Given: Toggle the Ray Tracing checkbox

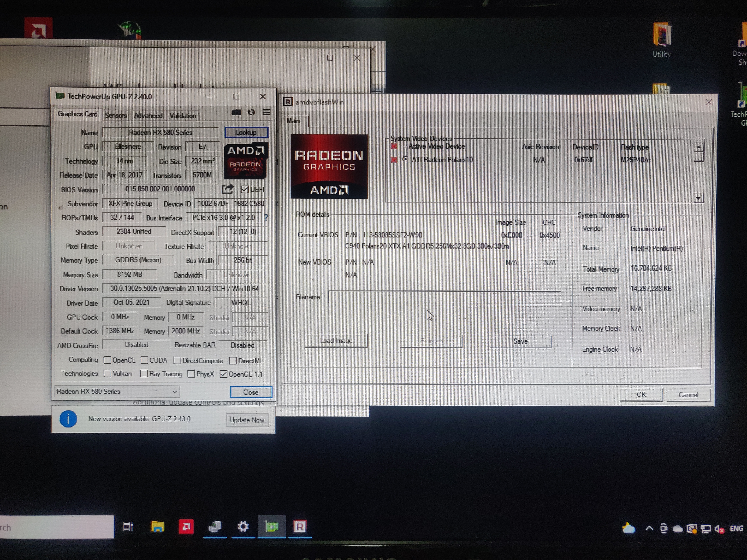Looking at the screenshot, I should [144, 373].
